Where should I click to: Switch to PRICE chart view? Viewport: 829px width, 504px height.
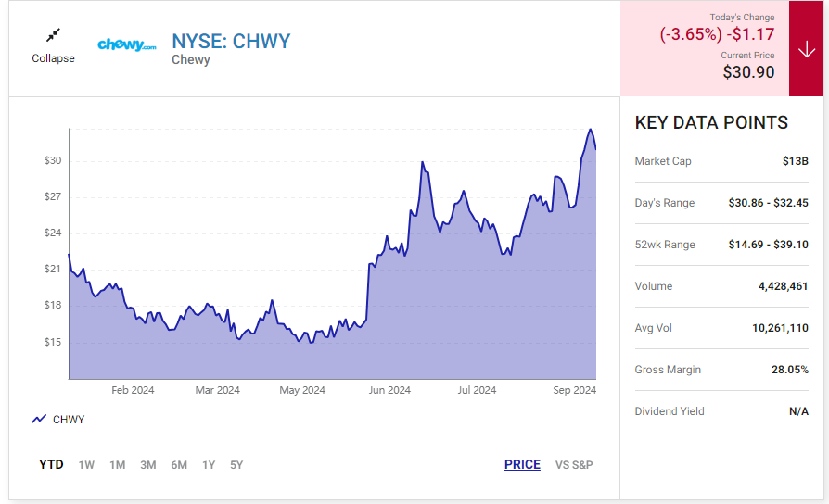click(522, 464)
